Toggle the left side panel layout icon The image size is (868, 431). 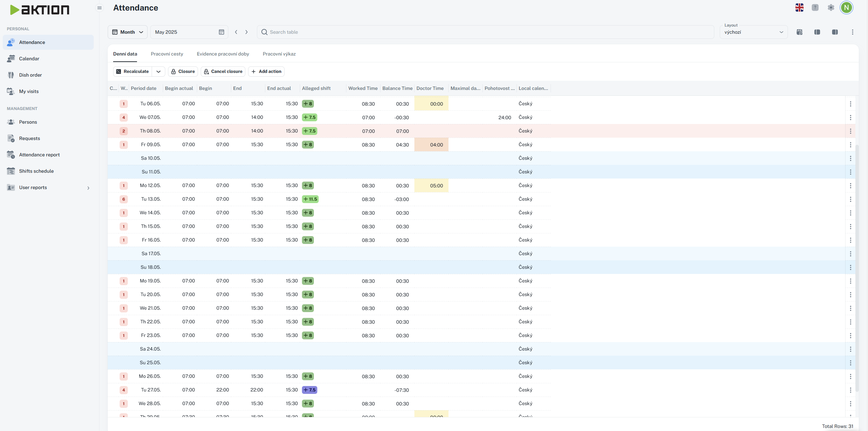817,32
